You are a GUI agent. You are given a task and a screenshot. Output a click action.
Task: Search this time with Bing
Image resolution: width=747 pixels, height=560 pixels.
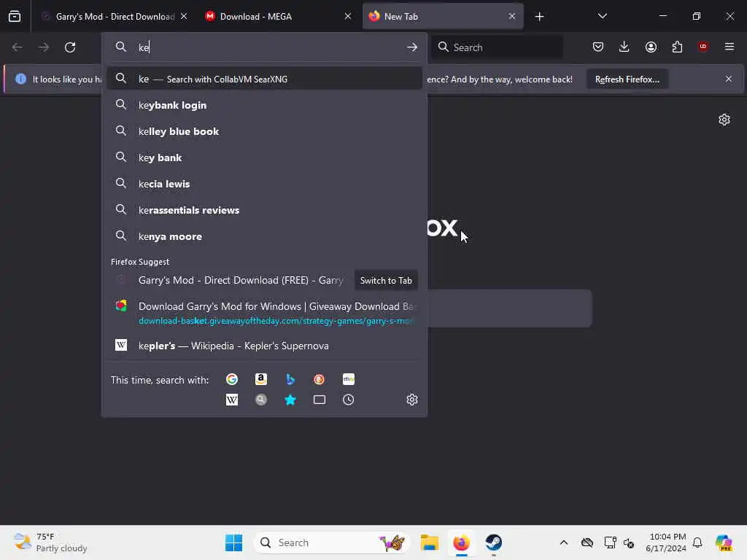tap(290, 379)
